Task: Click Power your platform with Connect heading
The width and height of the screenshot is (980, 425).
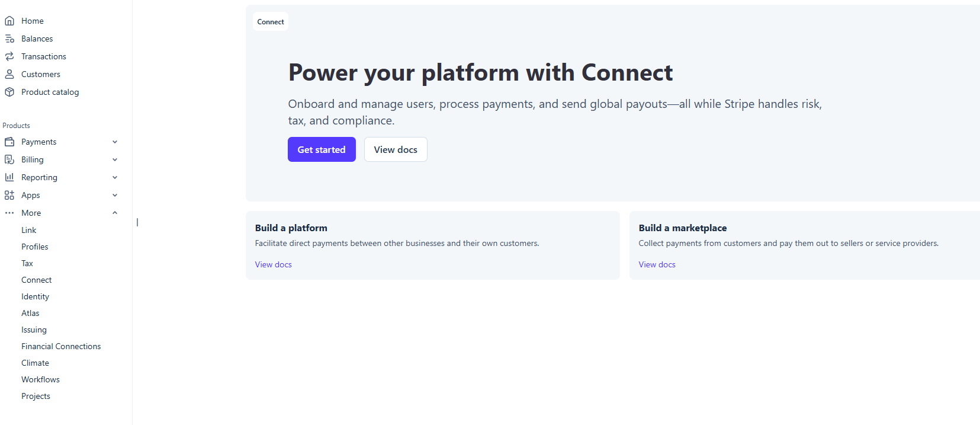Action: [480, 73]
